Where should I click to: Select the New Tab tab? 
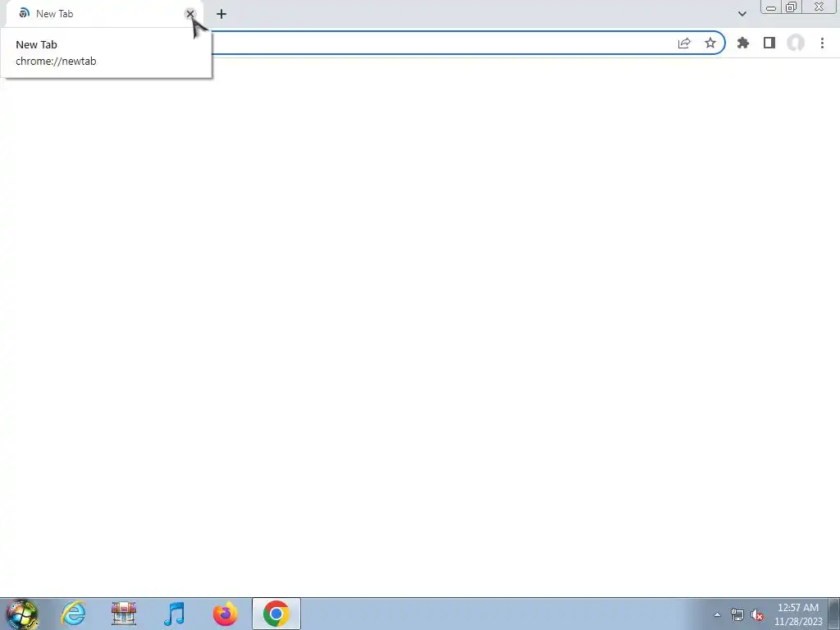[x=104, y=14]
